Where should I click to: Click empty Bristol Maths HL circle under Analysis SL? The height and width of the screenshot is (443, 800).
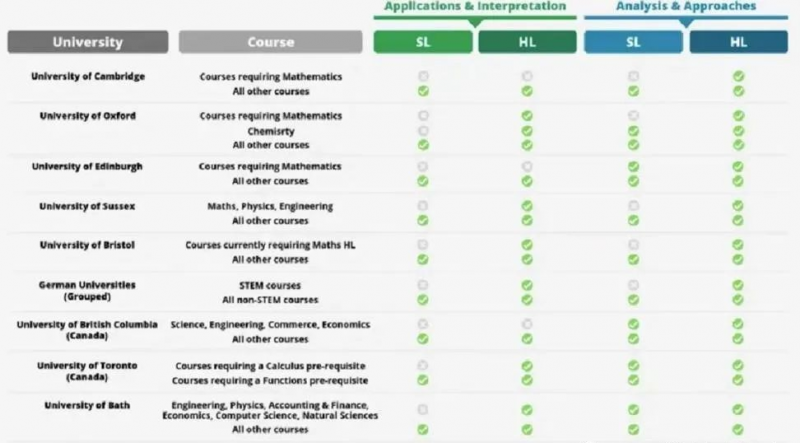coord(633,244)
